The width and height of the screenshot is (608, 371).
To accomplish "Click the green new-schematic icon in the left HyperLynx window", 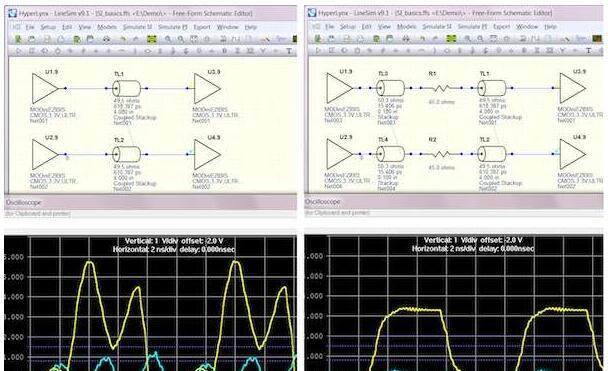I will pyautogui.click(x=18, y=39).
